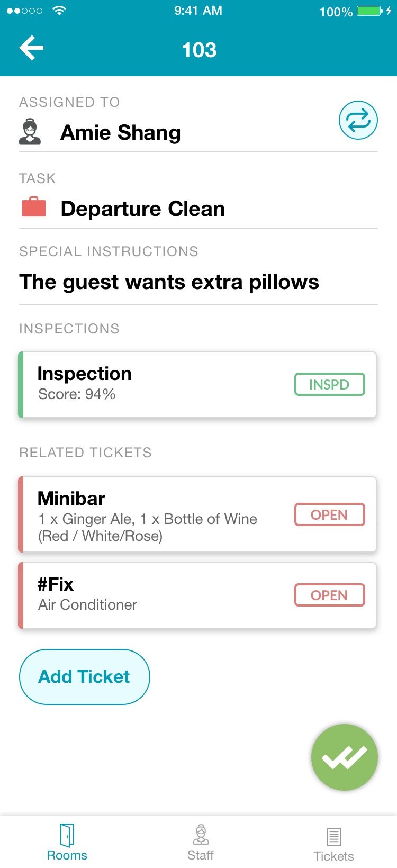Tap the housekeeper avatar icon
This screenshot has width=397, height=868.
(30, 132)
